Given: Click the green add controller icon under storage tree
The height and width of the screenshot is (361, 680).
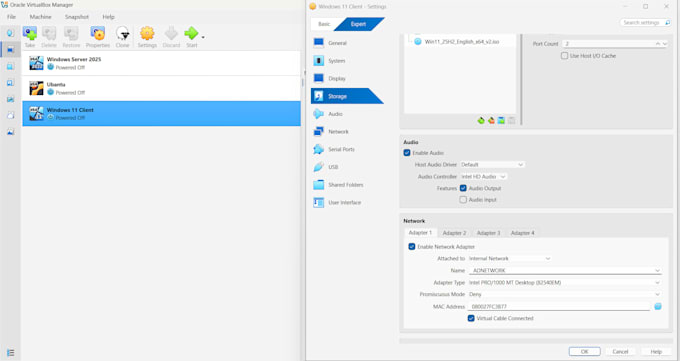Looking at the screenshot, I should point(481,120).
